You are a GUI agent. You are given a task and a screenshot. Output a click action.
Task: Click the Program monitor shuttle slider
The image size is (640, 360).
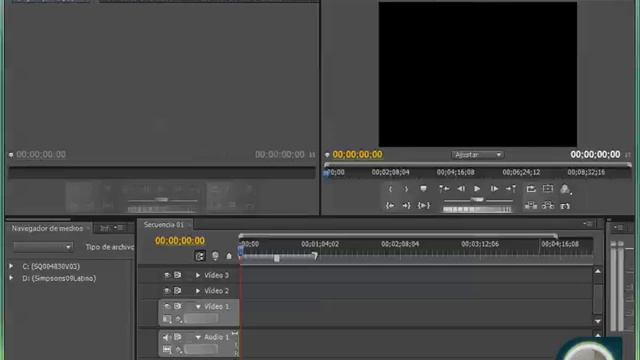coord(478,200)
